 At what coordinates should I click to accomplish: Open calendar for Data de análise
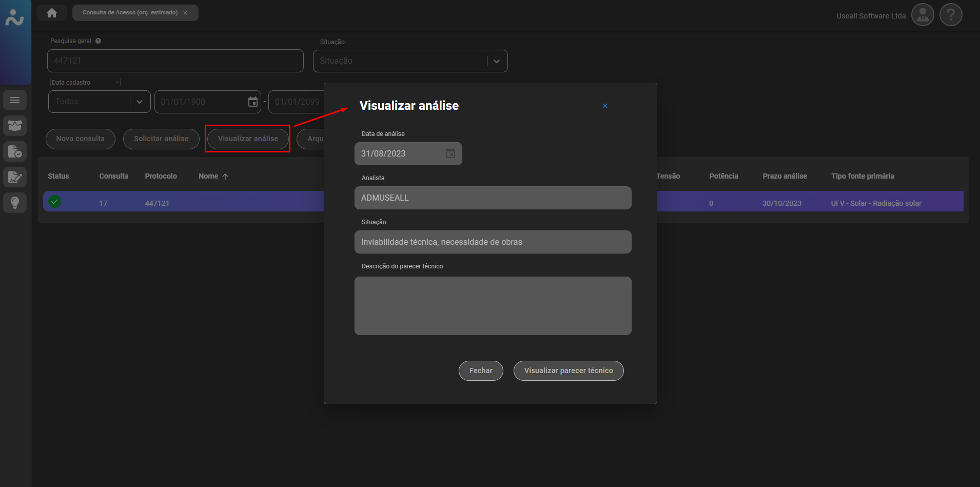(x=450, y=153)
